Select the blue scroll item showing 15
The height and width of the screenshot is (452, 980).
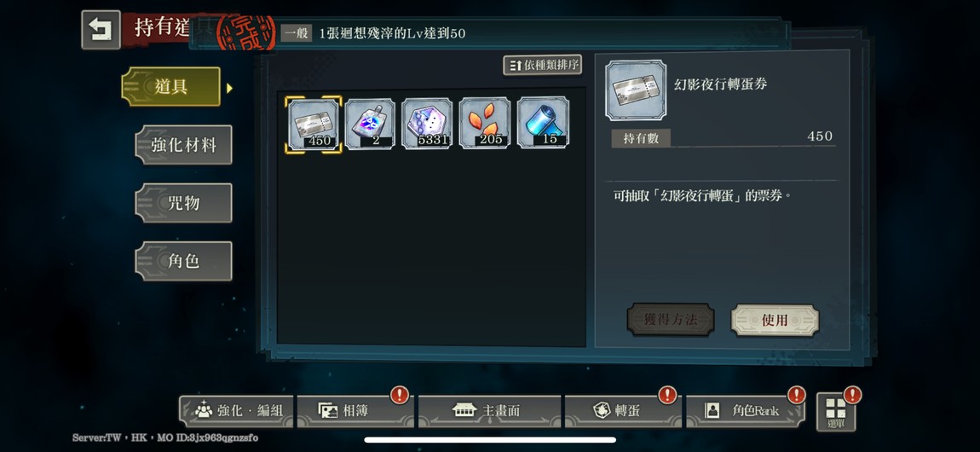[x=543, y=124]
